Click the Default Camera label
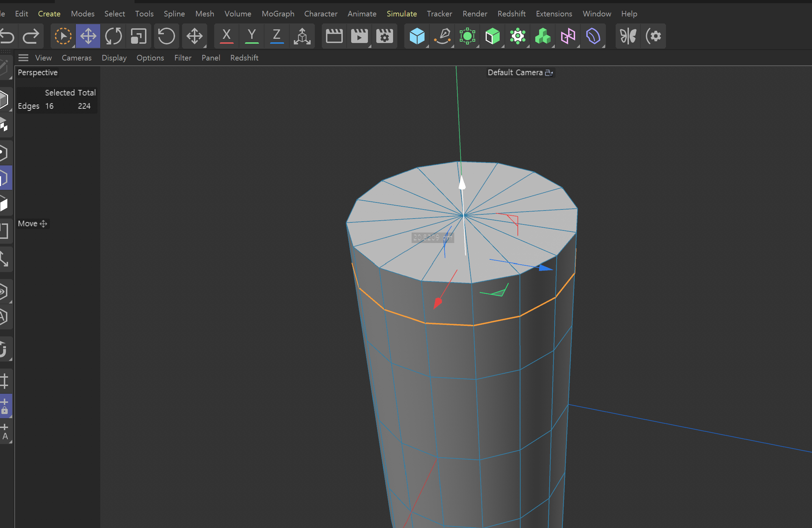The height and width of the screenshot is (528, 812). [515, 72]
